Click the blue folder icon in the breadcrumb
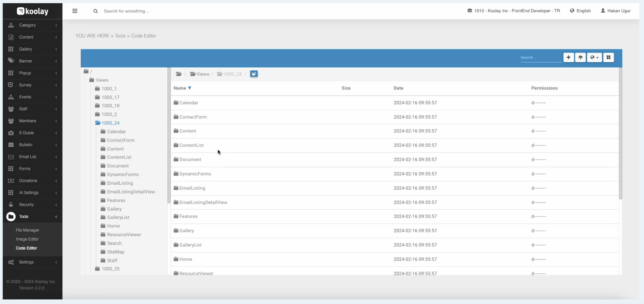The height and width of the screenshot is (304, 644). click(254, 74)
